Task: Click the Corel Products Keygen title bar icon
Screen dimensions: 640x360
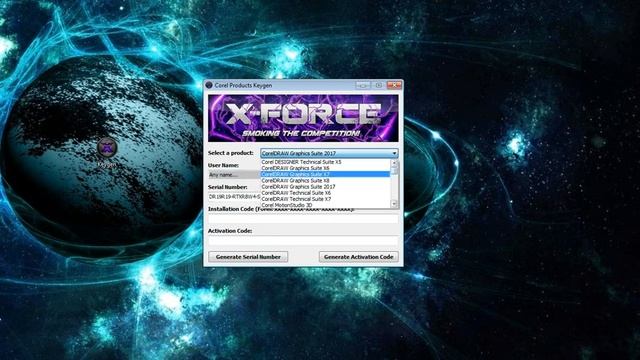Action: [209, 85]
